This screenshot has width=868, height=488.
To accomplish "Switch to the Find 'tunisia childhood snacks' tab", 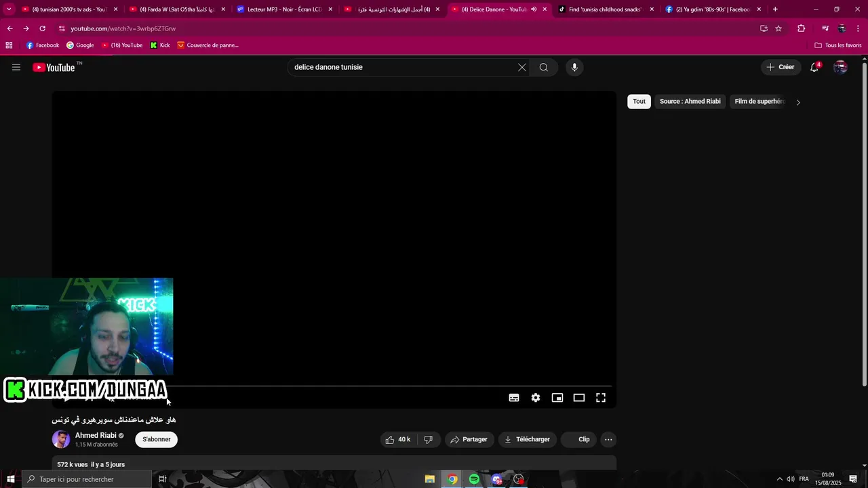I will (x=606, y=9).
